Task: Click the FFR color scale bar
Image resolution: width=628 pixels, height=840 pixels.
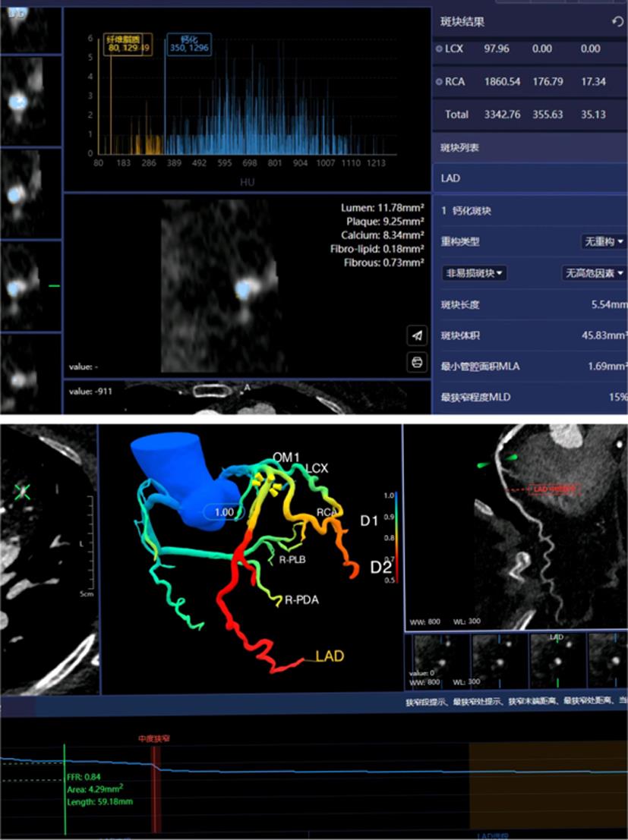Action: pos(396,537)
